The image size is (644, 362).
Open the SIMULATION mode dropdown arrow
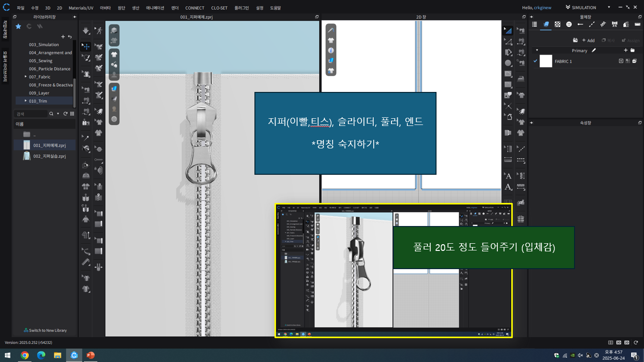609,8
